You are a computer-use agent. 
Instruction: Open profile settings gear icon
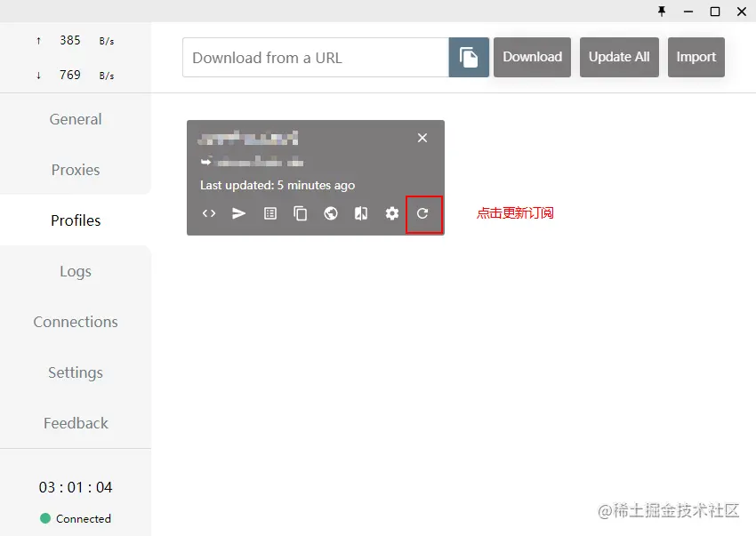391,213
